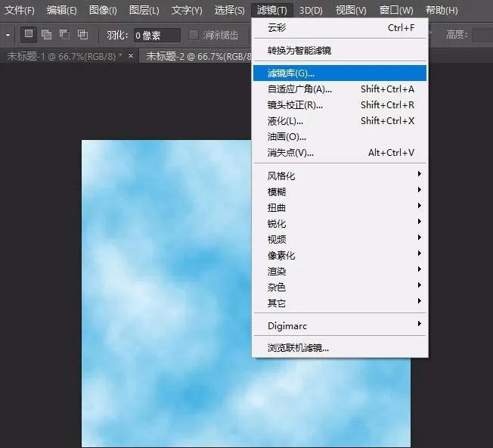Open the 编辑(E) menu
Screen dimensions: 493x448
[62, 10]
